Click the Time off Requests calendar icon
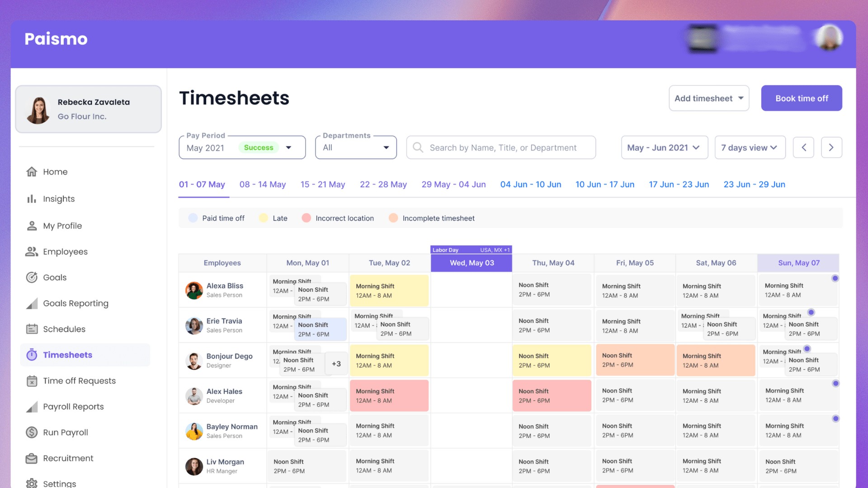 pos(32,381)
